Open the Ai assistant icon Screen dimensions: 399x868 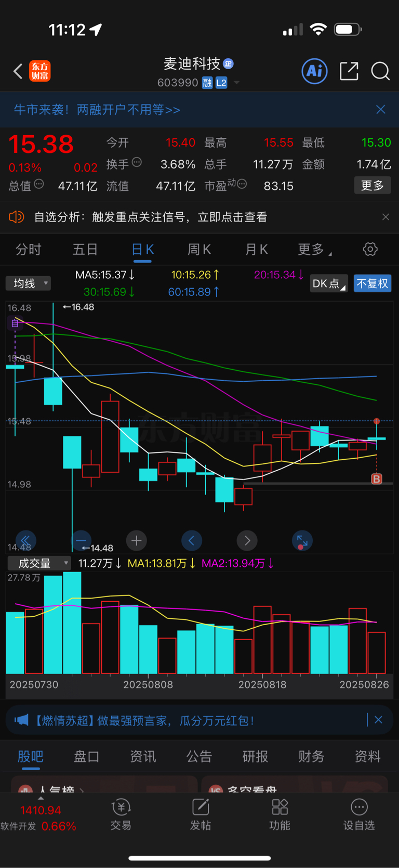click(x=315, y=71)
